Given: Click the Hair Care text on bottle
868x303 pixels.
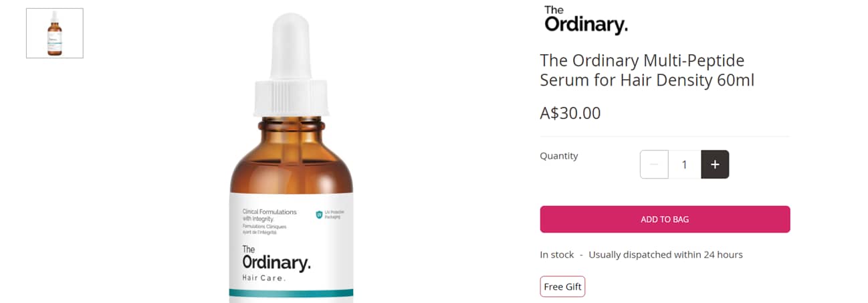Looking at the screenshot, I should pyautogui.click(x=263, y=278).
